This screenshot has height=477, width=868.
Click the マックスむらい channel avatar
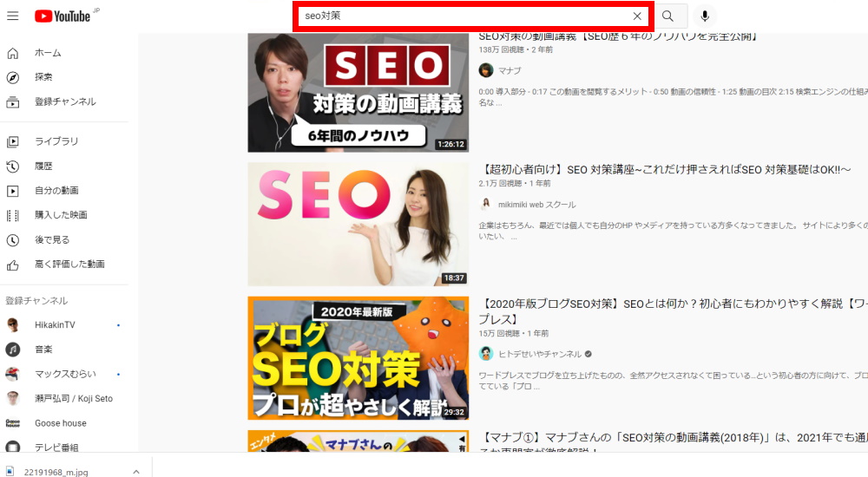pyautogui.click(x=13, y=374)
